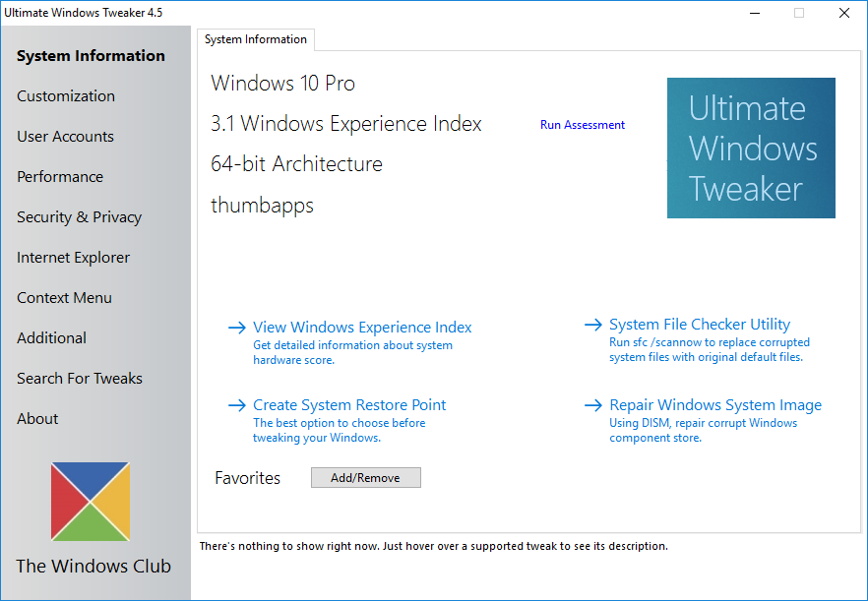Click The Windows Club text label
868x601 pixels.
pyautogui.click(x=93, y=567)
